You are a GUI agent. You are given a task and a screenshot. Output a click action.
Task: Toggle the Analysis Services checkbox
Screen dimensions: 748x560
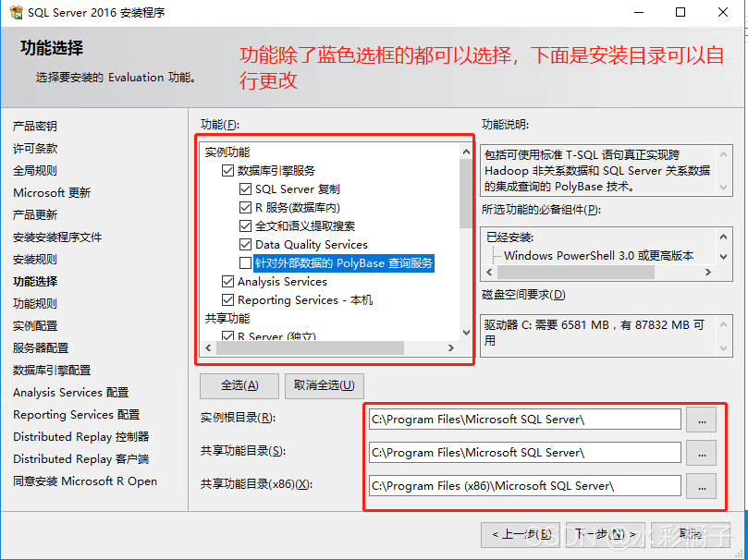coord(227,281)
